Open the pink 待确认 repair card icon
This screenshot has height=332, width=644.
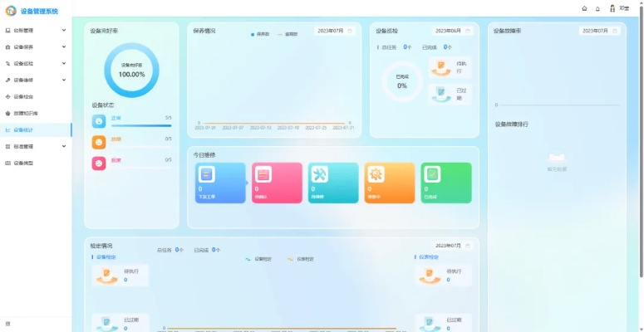263,174
